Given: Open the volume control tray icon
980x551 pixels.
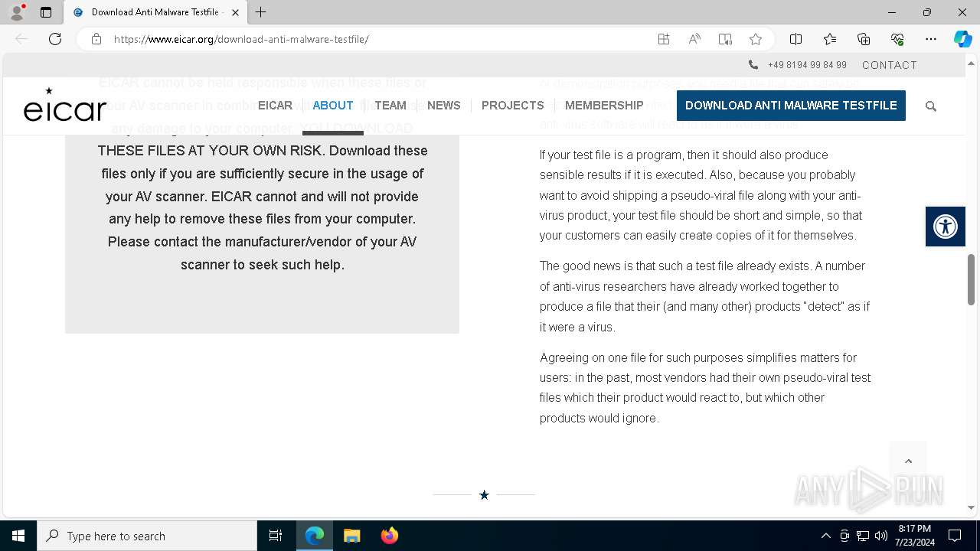Looking at the screenshot, I should click(x=881, y=536).
